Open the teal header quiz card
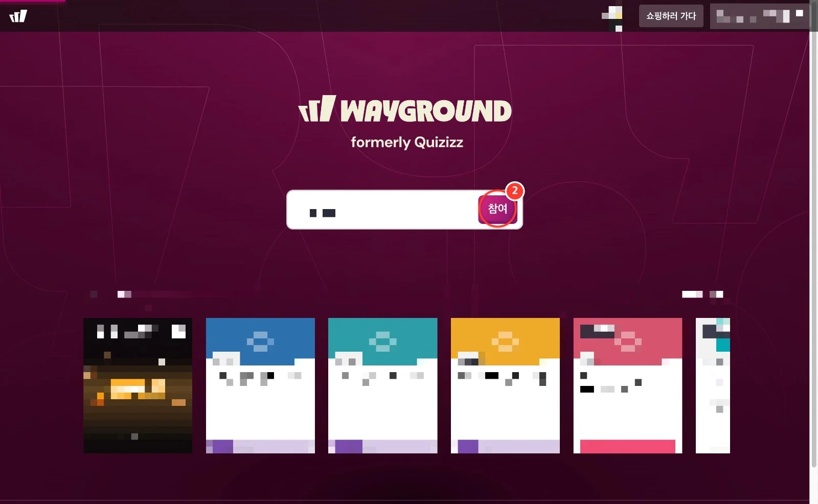818x504 pixels. click(382, 385)
